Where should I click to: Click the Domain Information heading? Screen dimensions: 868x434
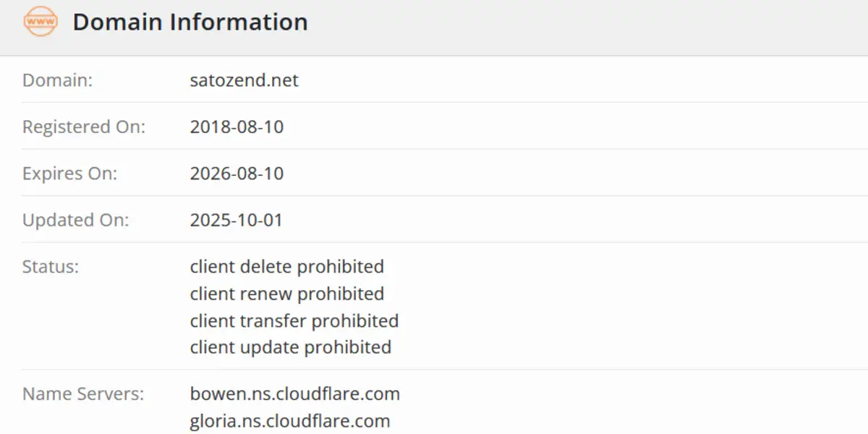coord(190,22)
